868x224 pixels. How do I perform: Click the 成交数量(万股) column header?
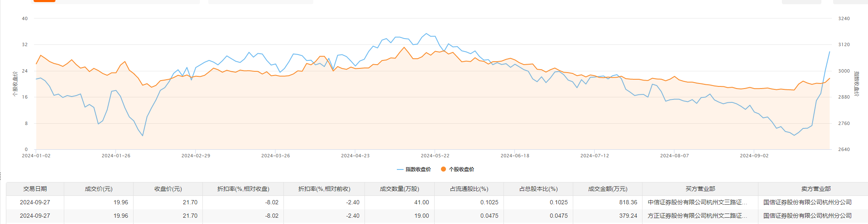point(399,189)
